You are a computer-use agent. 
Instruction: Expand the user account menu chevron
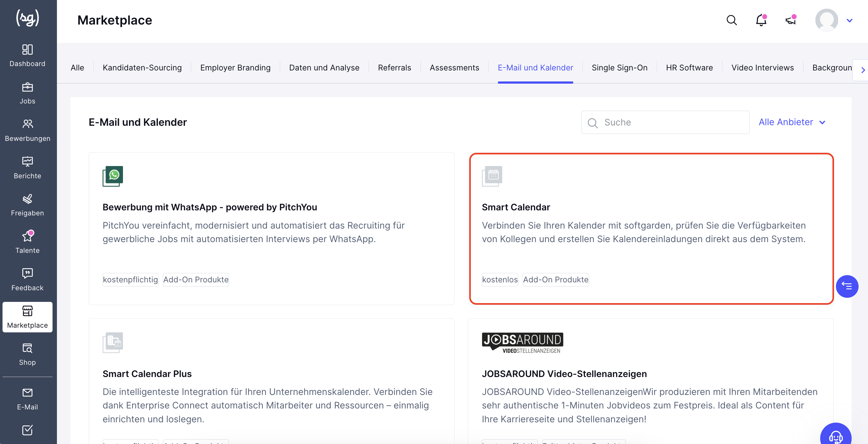click(x=849, y=20)
